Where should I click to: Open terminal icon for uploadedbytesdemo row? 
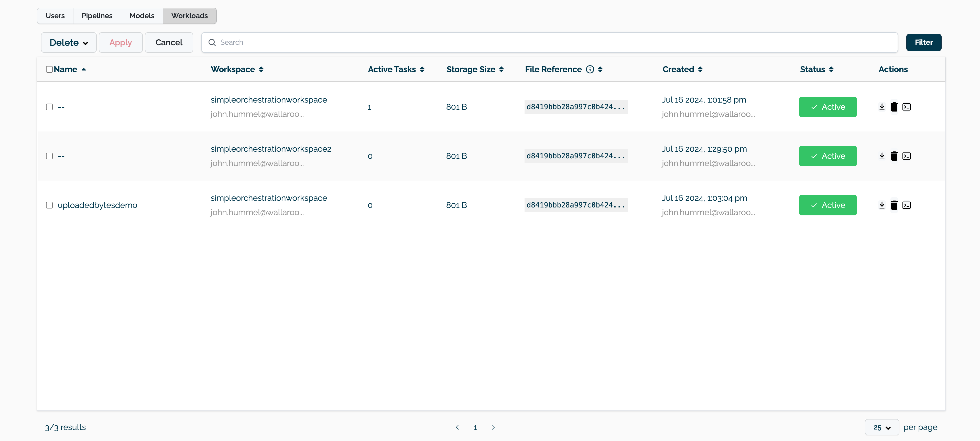point(907,205)
